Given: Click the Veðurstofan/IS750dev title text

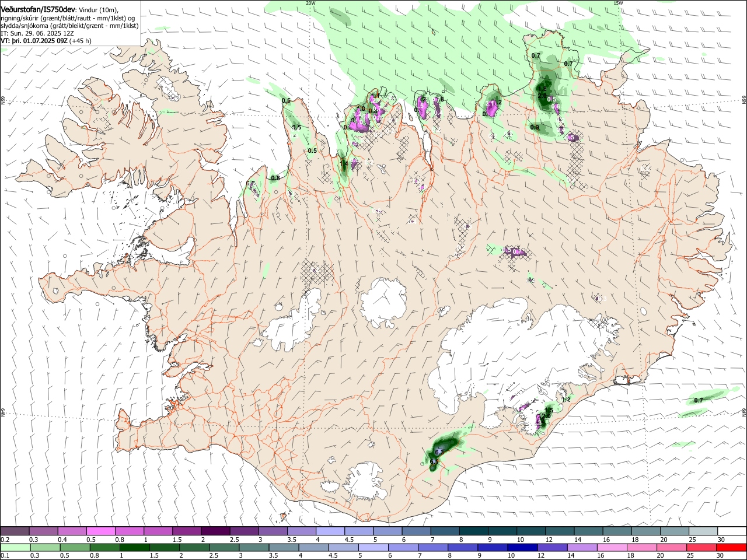Looking at the screenshot, I should tap(38, 9).
